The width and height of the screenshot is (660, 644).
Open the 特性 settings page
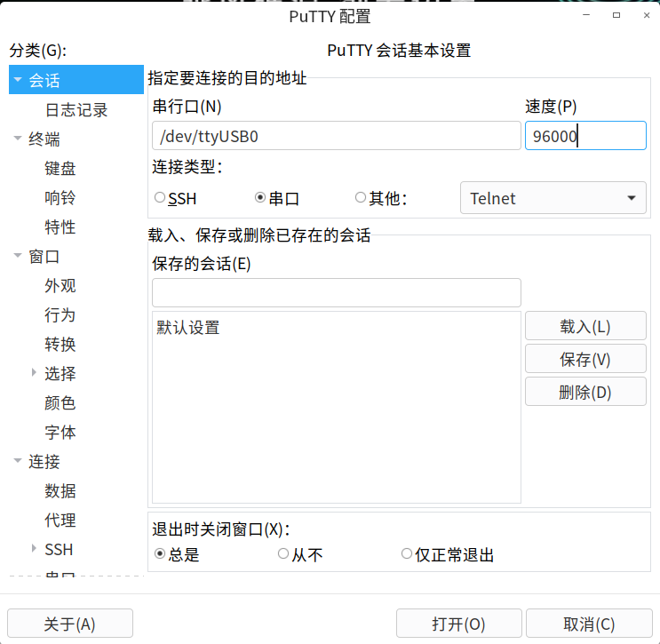[x=60, y=227]
